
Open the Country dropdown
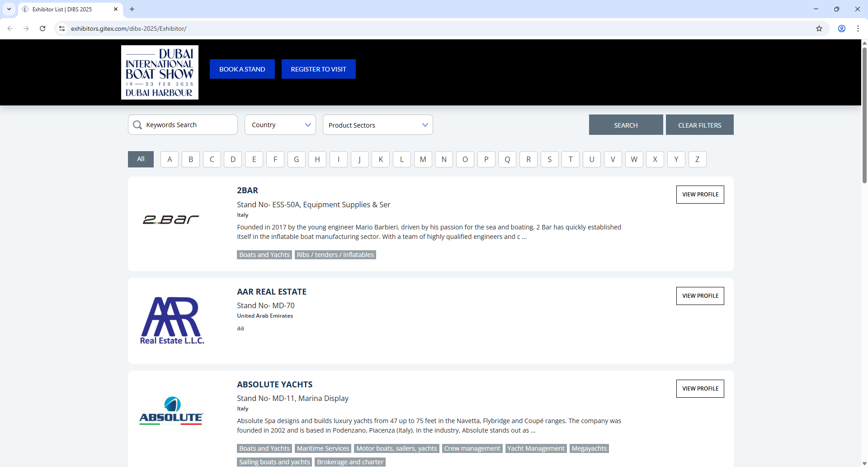(x=280, y=124)
